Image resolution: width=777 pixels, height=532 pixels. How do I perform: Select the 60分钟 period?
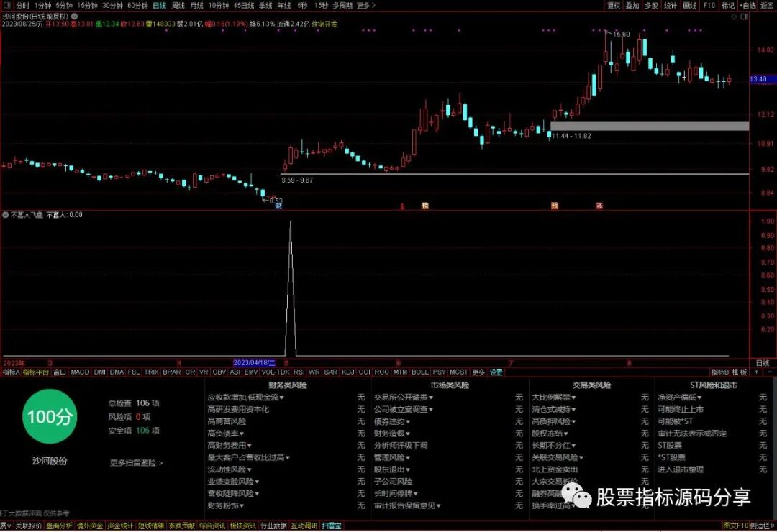pos(137,6)
